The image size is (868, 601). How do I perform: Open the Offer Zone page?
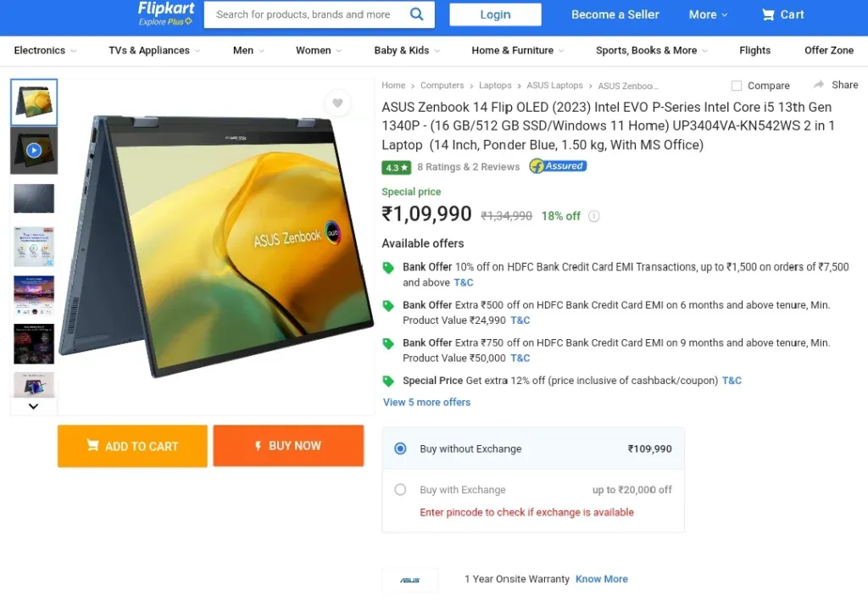(829, 50)
